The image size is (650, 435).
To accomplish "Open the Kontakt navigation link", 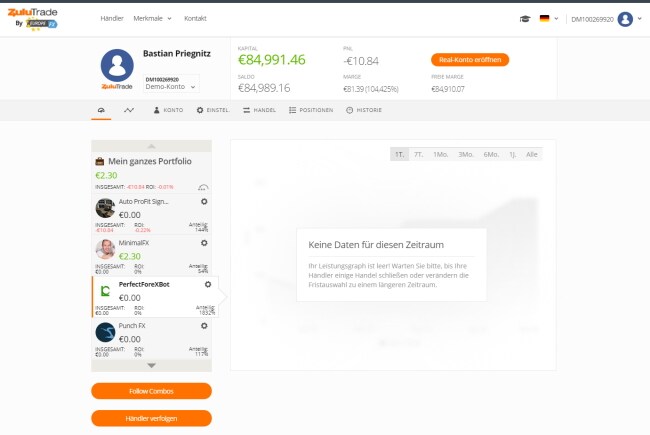I will click(x=195, y=18).
